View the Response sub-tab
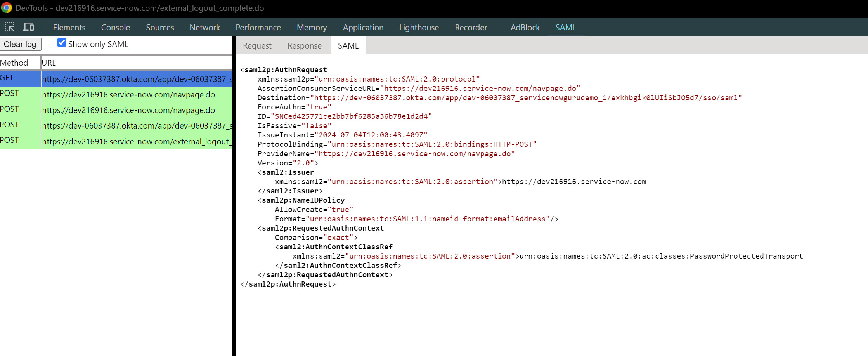 coord(304,46)
